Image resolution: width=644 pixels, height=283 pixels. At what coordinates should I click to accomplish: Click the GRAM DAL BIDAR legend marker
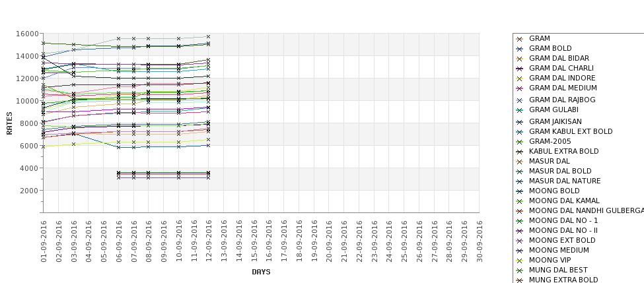[520, 59]
